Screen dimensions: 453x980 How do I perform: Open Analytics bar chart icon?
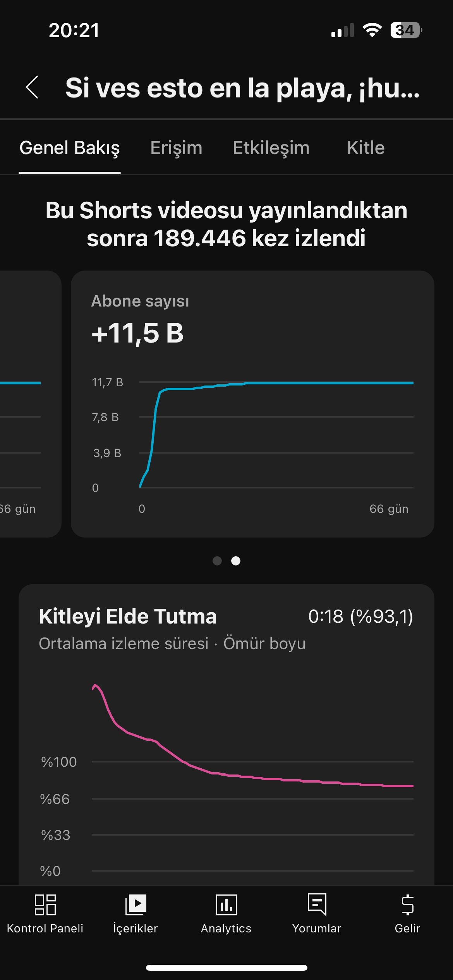[226, 905]
